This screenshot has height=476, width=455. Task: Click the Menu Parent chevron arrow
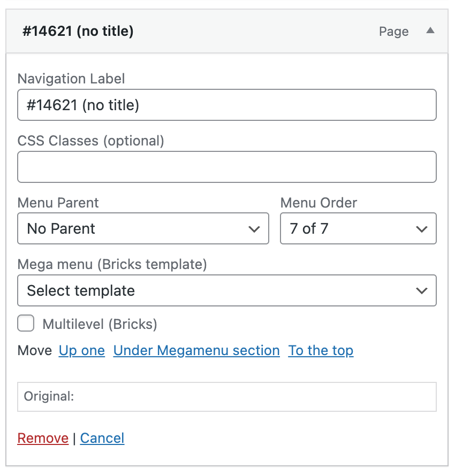coord(254,229)
